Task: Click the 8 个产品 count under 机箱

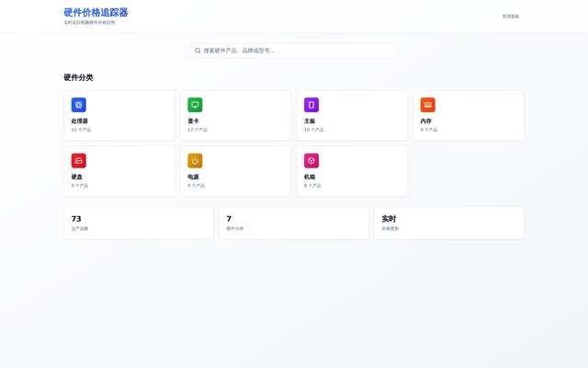Action: [312, 185]
